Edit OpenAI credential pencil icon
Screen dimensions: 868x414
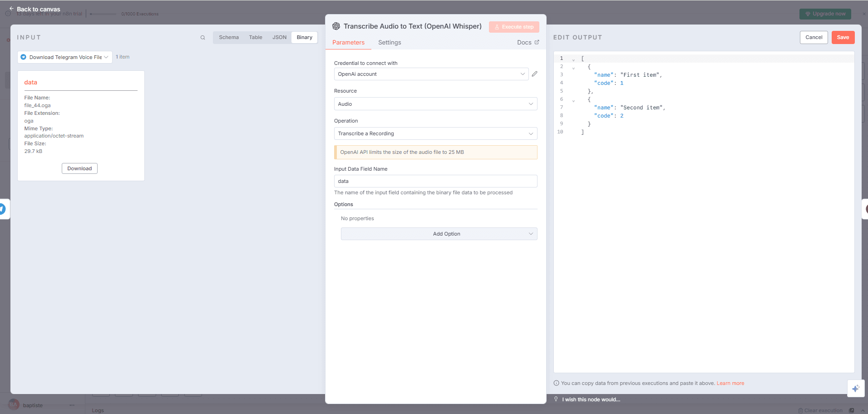point(535,74)
